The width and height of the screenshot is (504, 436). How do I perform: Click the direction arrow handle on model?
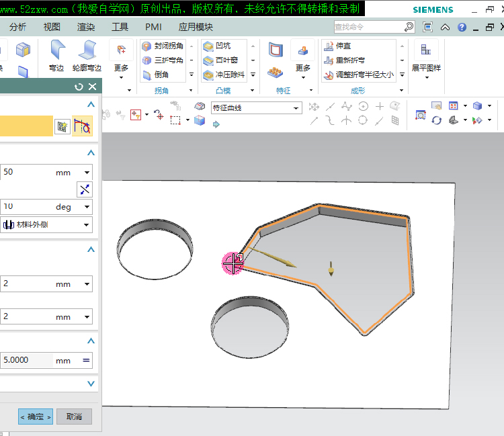(x=273, y=257)
